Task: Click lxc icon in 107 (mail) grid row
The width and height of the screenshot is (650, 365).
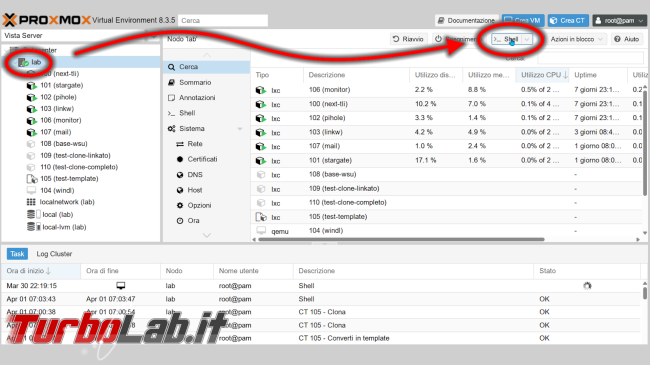Action: pyautogui.click(x=260, y=146)
